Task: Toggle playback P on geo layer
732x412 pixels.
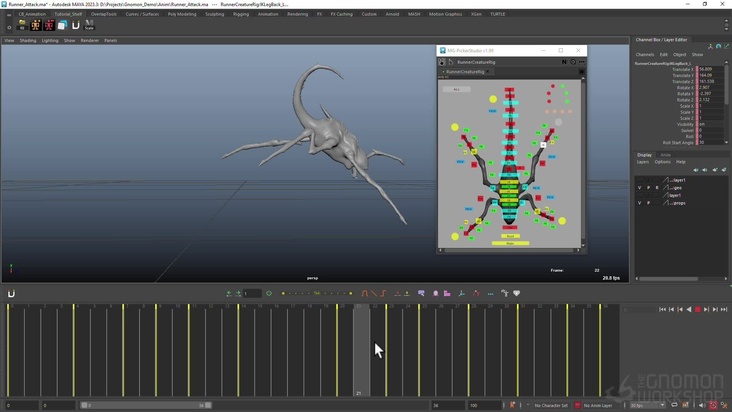Action: [648, 187]
